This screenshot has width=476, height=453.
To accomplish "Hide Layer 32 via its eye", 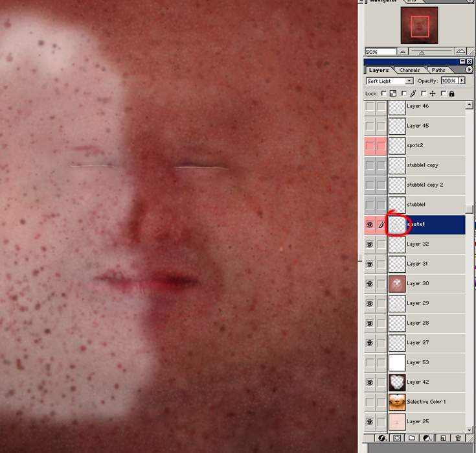I will [370, 244].
